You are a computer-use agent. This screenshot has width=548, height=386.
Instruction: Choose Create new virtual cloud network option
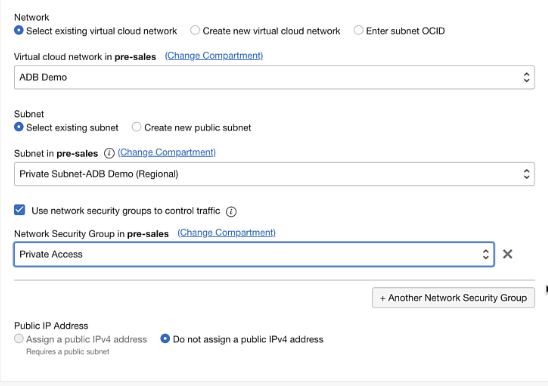[x=195, y=30]
